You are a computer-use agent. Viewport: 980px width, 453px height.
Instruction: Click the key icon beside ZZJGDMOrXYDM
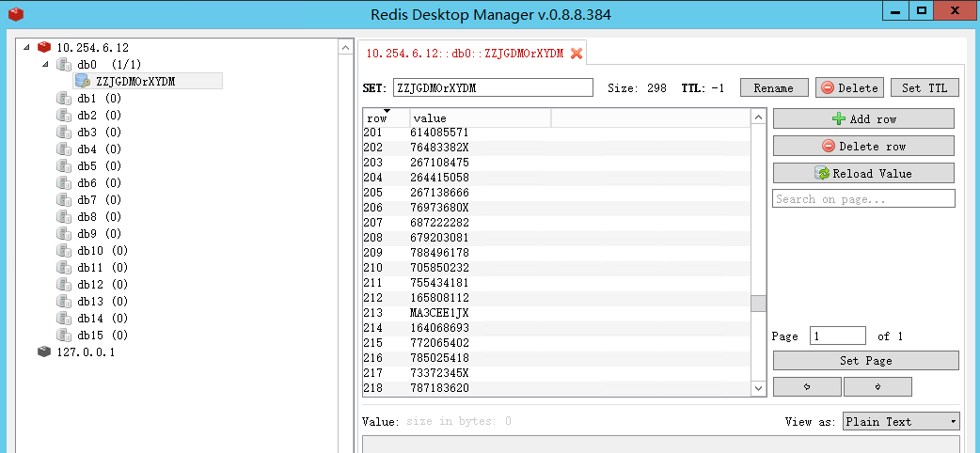pos(83,81)
